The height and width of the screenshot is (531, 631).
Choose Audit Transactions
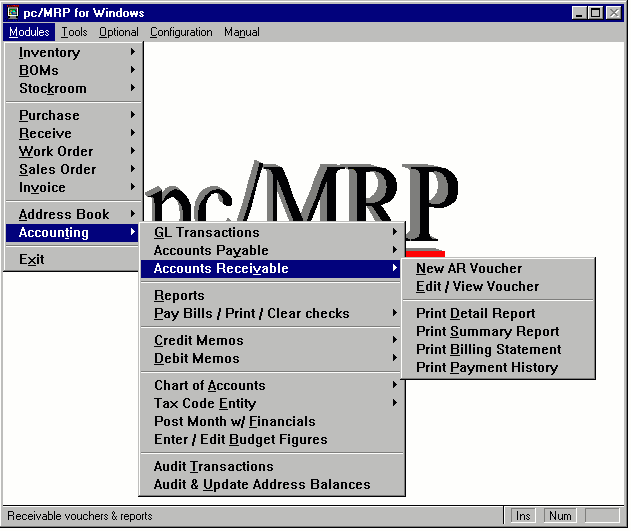(272, 467)
